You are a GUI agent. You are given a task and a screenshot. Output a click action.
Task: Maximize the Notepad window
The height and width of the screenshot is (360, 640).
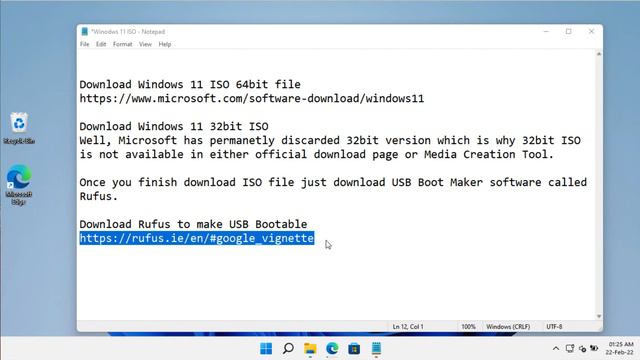click(569, 31)
